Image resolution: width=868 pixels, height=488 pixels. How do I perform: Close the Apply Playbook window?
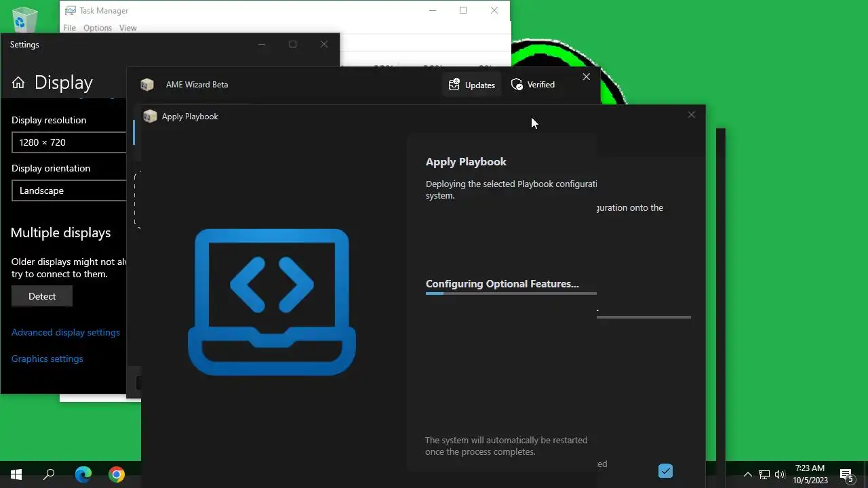tap(692, 115)
